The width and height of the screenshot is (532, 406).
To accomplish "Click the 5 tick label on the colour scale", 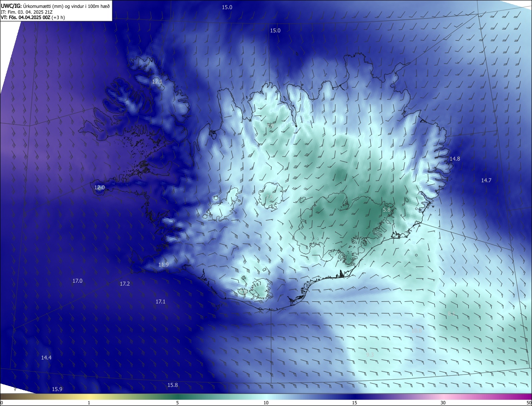I will (x=177, y=403).
